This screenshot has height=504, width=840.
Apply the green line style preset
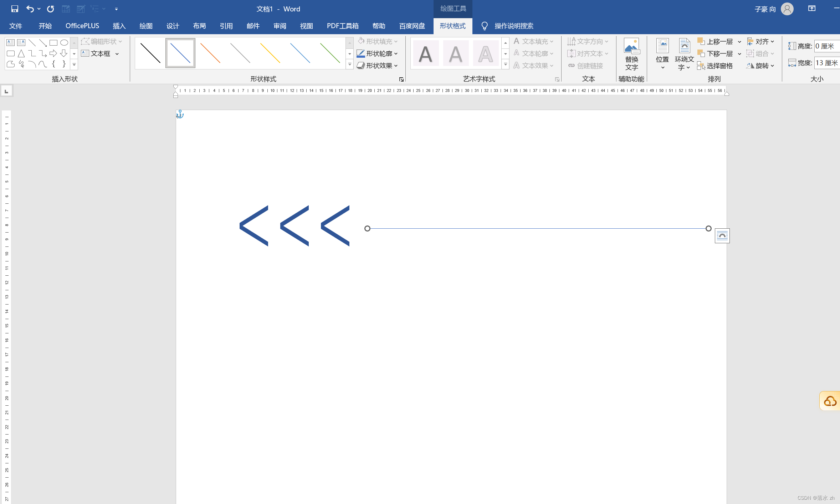330,53
